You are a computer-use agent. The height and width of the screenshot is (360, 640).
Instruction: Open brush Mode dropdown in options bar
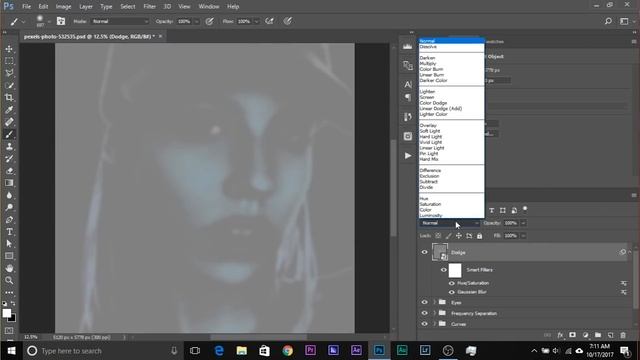120,21
